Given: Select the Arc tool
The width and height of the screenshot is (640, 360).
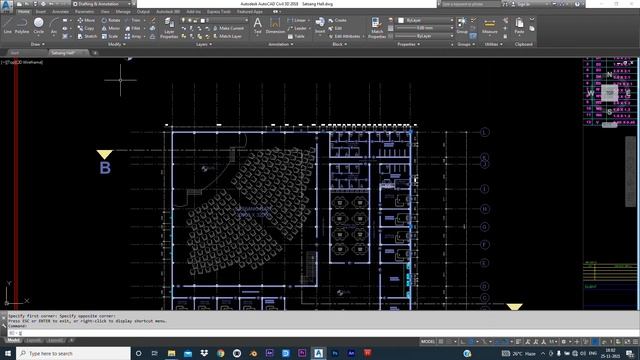Looking at the screenshot, I should [53, 26].
